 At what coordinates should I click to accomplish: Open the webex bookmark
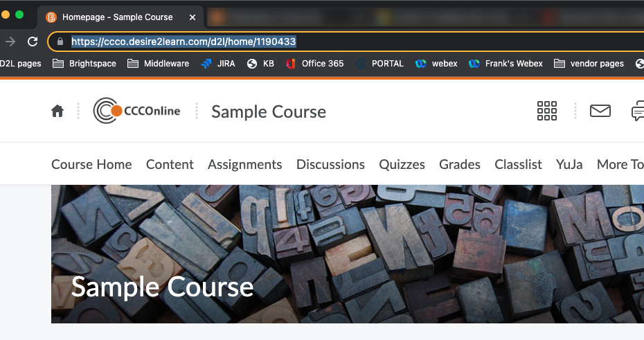(x=436, y=64)
